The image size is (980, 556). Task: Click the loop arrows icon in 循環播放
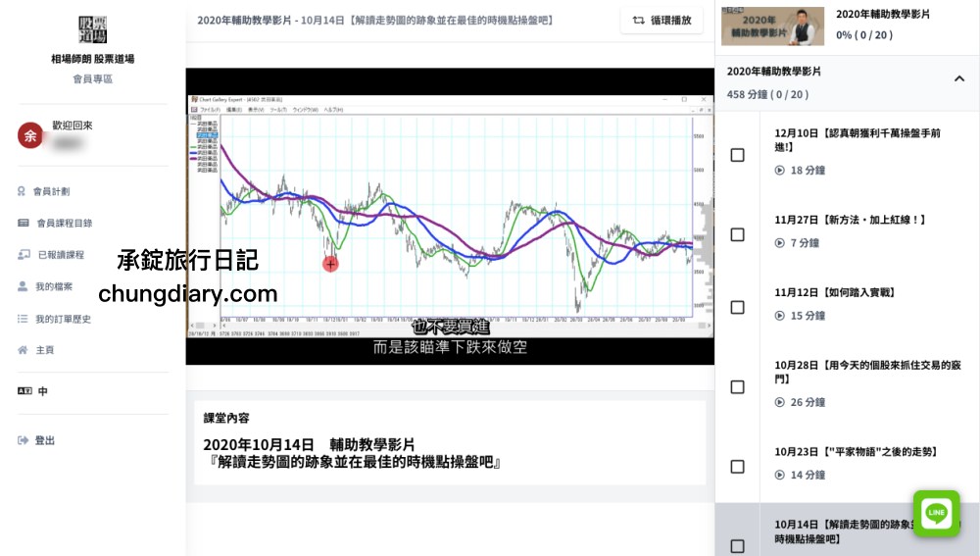pyautogui.click(x=638, y=21)
